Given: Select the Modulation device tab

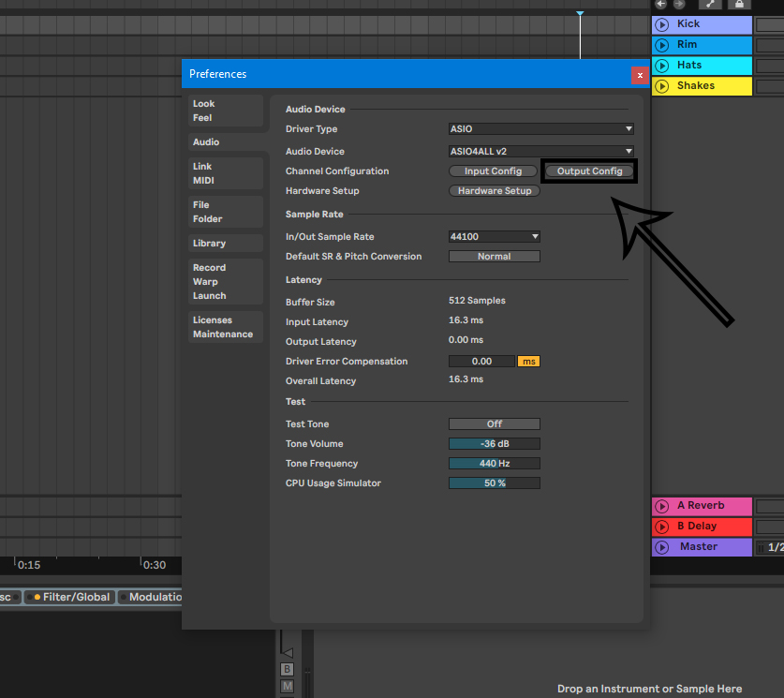Looking at the screenshot, I should (150, 597).
